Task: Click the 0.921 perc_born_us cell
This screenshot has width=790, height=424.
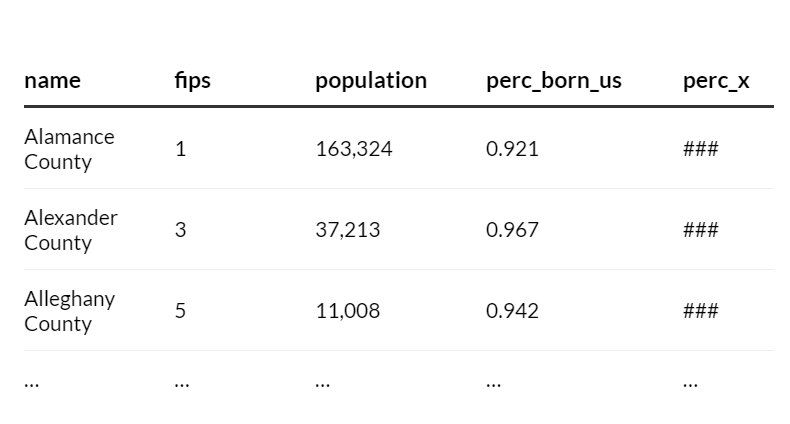Action: click(x=512, y=149)
